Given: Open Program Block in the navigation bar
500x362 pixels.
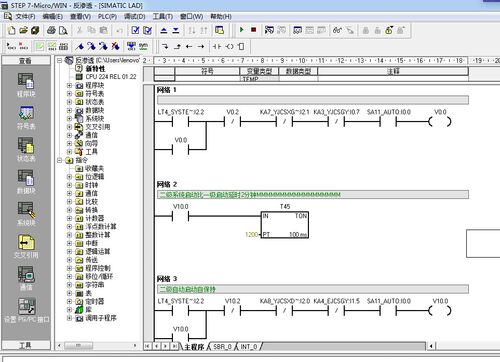Looking at the screenshot, I should pos(26,85).
